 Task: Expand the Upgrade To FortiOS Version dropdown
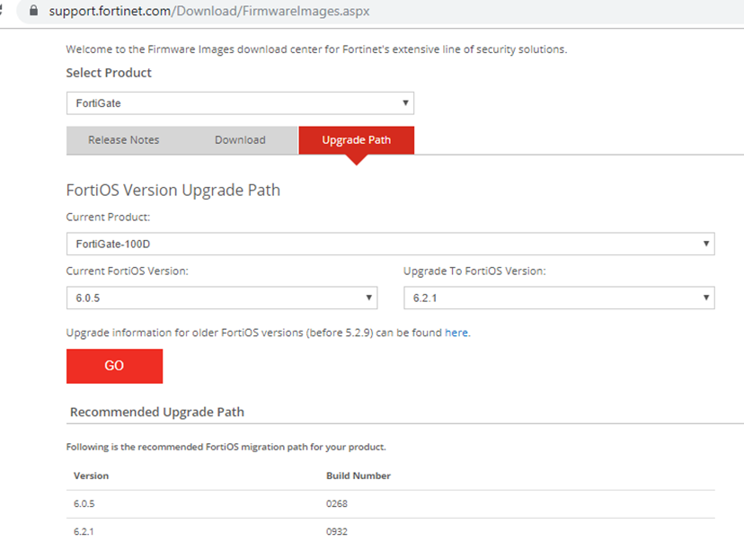pyautogui.click(x=706, y=297)
